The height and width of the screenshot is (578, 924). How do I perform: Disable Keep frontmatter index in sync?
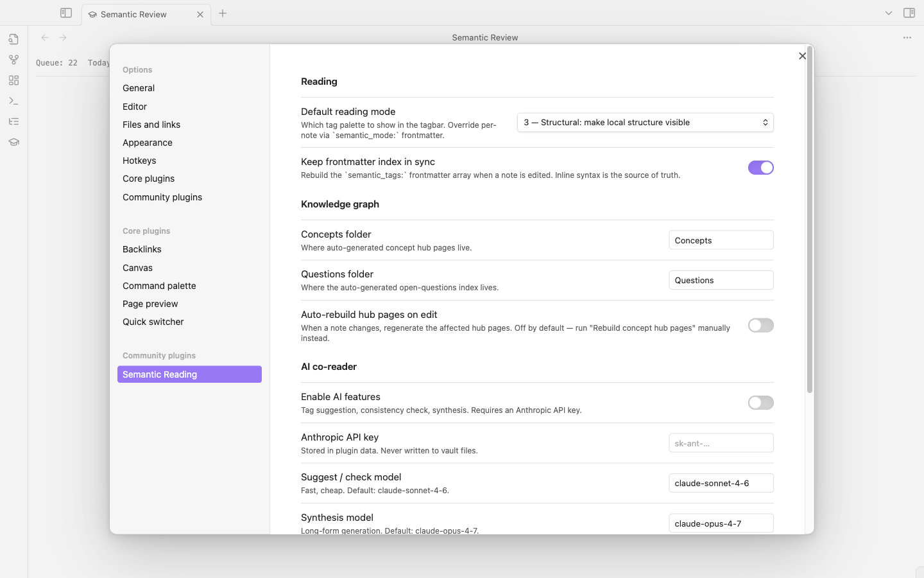[761, 168]
